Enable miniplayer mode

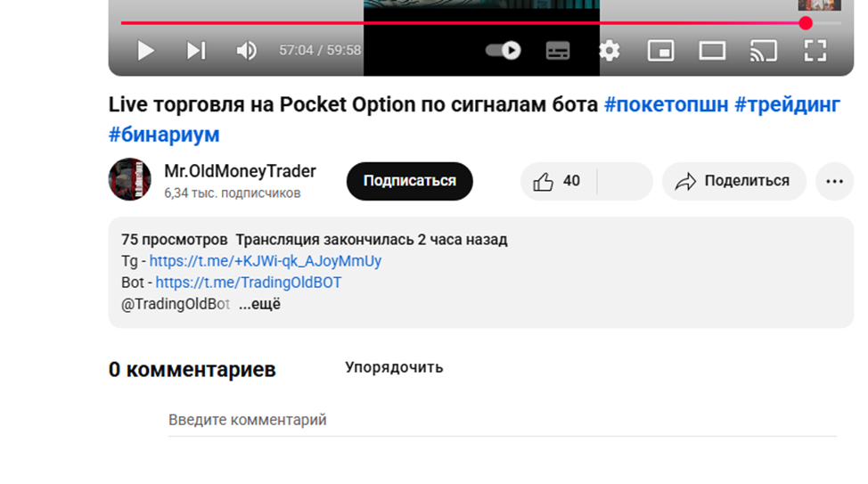pyautogui.click(x=661, y=51)
